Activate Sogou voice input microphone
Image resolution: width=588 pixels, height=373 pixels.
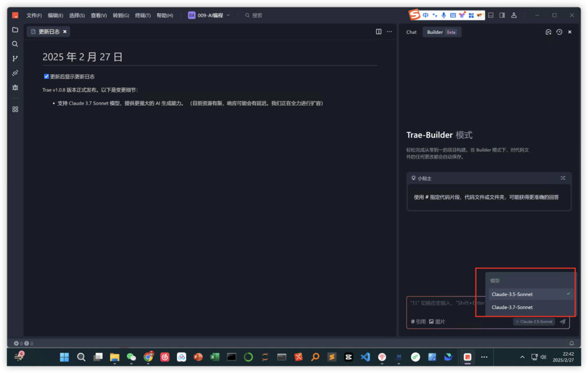[x=444, y=15]
